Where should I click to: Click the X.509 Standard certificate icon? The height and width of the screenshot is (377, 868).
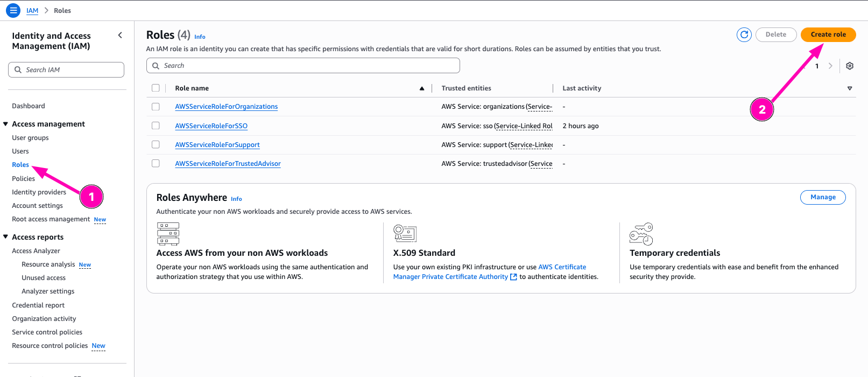405,233
